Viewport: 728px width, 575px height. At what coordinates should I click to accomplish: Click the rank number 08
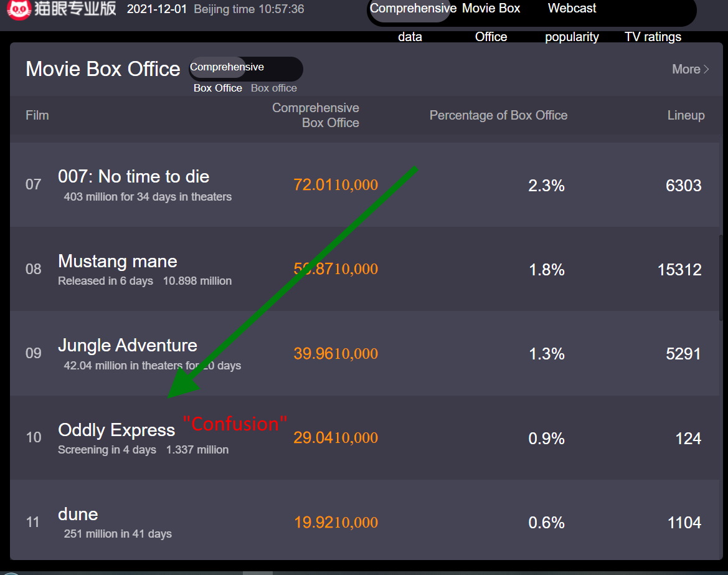pyautogui.click(x=34, y=269)
